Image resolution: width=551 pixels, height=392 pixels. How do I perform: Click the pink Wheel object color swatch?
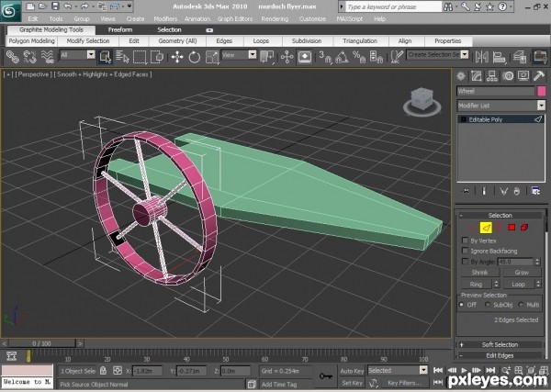(542, 91)
